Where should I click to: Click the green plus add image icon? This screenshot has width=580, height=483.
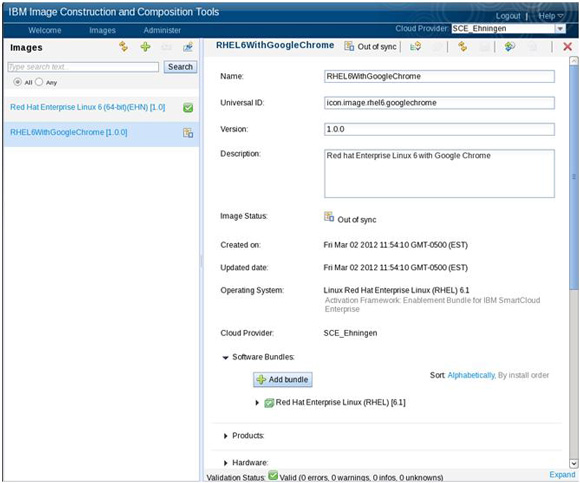pyautogui.click(x=145, y=47)
